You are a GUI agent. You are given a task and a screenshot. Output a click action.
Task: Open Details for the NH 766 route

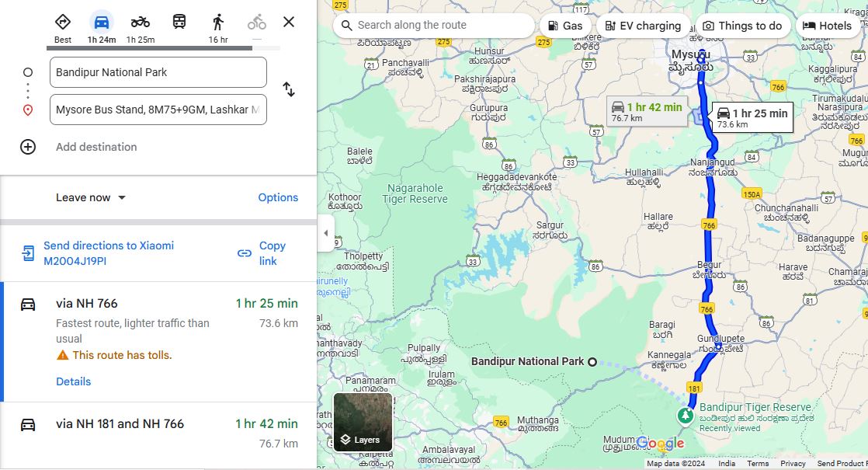73,381
